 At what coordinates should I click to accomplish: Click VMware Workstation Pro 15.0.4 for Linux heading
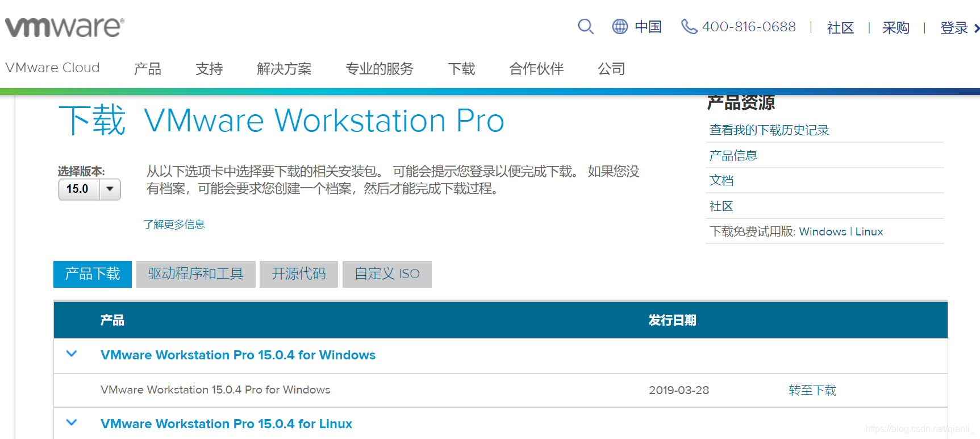point(226,424)
